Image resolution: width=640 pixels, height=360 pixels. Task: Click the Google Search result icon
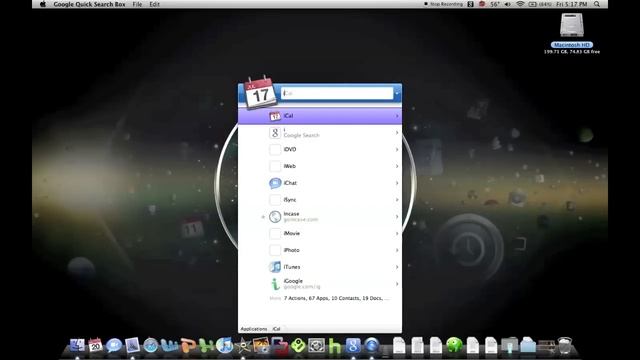(275, 133)
